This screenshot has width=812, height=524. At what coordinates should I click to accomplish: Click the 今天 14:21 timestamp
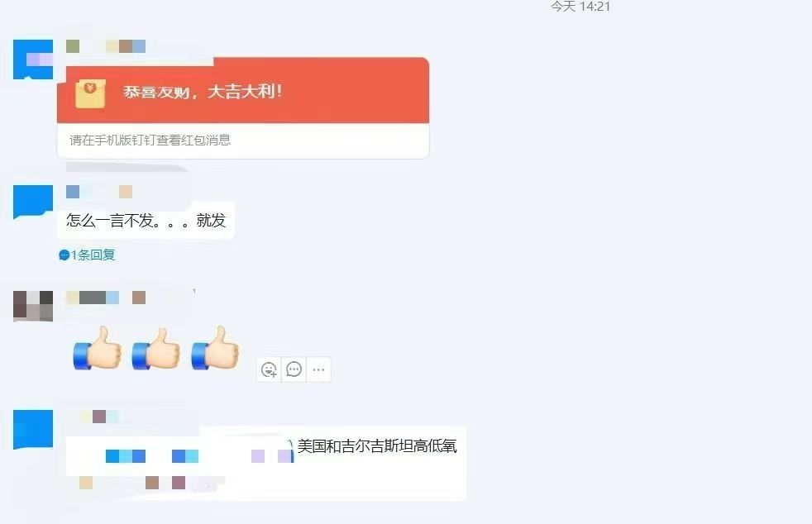pyautogui.click(x=580, y=7)
